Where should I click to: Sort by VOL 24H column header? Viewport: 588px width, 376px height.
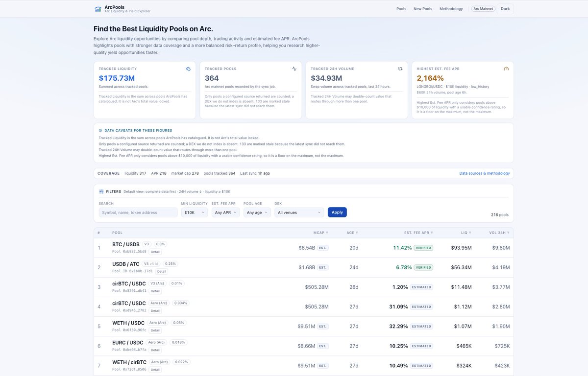[499, 233]
